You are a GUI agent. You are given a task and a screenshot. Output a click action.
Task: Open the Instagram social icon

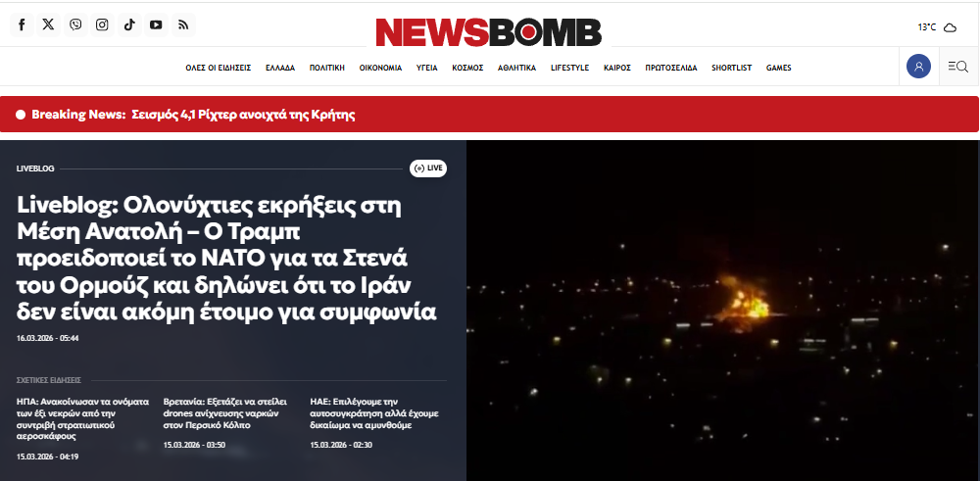click(103, 25)
